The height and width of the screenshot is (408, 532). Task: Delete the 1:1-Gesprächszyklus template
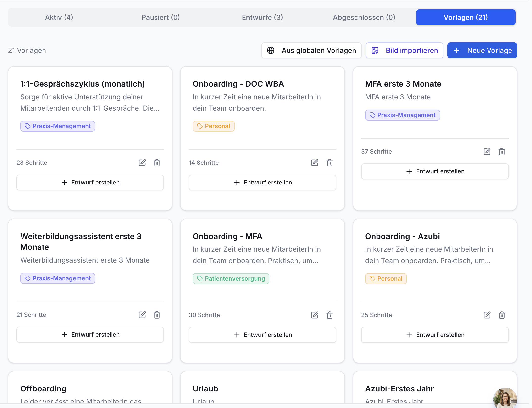click(x=157, y=163)
